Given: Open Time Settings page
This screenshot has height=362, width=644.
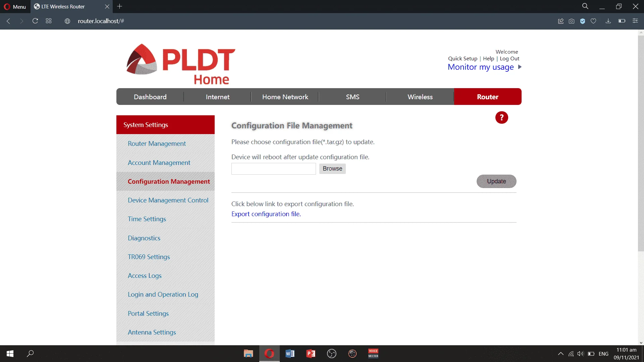Looking at the screenshot, I should point(147,219).
